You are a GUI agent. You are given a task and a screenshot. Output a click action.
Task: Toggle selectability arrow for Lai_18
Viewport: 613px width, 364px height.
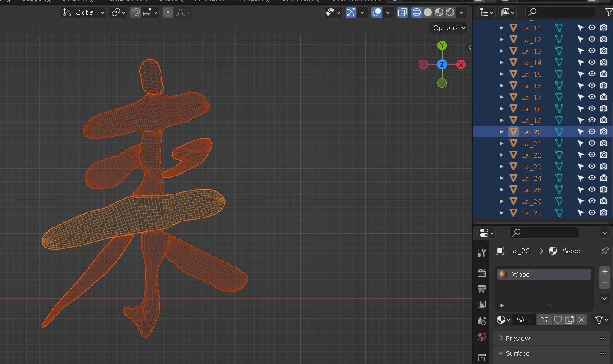[x=580, y=109]
